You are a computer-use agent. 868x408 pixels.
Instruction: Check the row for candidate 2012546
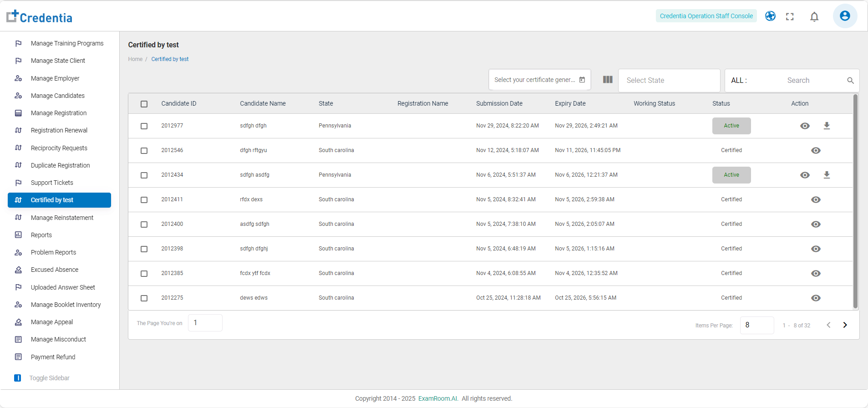pyautogui.click(x=144, y=150)
